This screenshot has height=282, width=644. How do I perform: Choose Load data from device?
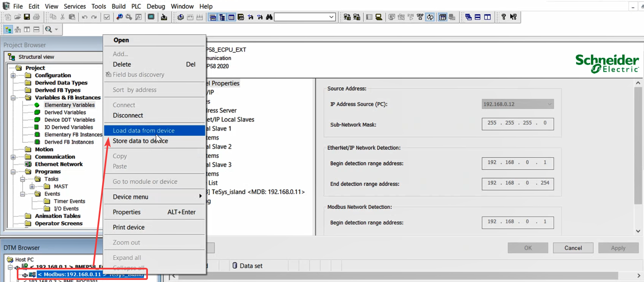[154, 131]
